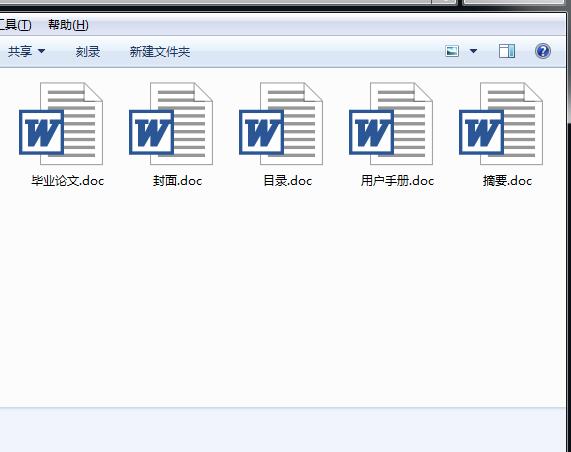Click the 刻录 button

[x=88, y=51]
